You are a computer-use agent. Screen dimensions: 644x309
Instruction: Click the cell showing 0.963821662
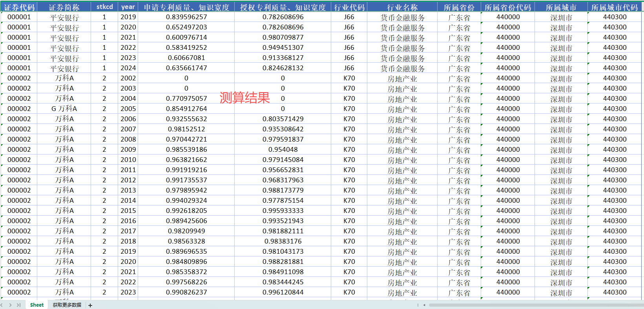[186, 160]
